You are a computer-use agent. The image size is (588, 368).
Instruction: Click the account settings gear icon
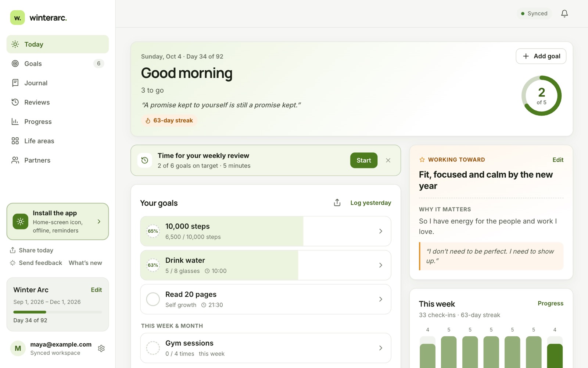point(101,348)
